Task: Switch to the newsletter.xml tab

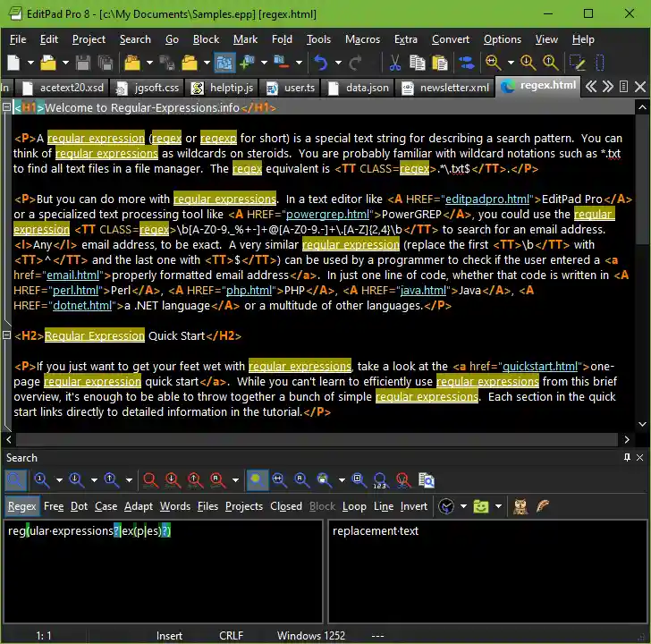Action: (x=447, y=88)
